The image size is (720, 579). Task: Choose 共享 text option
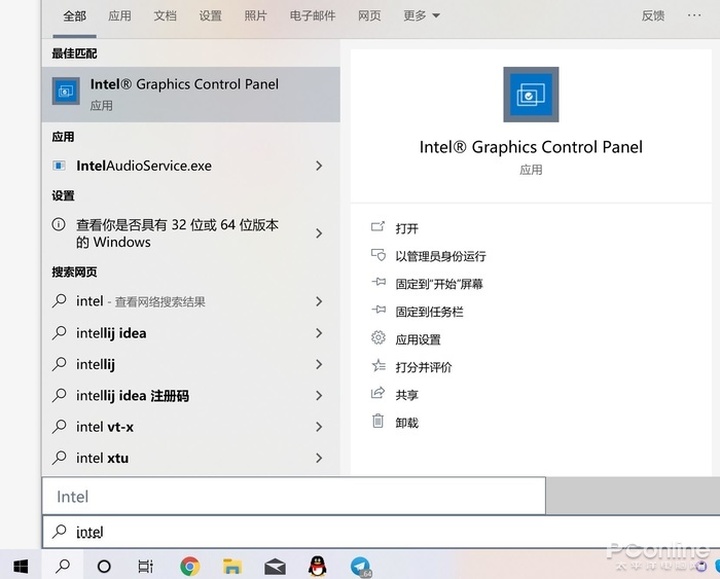407,395
